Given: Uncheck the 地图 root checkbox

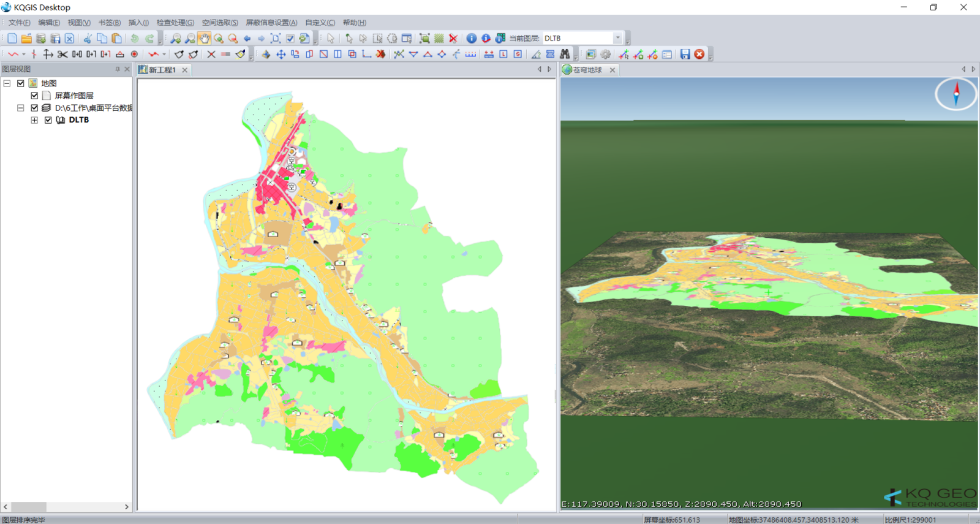Looking at the screenshot, I should click(x=21, y=83).
